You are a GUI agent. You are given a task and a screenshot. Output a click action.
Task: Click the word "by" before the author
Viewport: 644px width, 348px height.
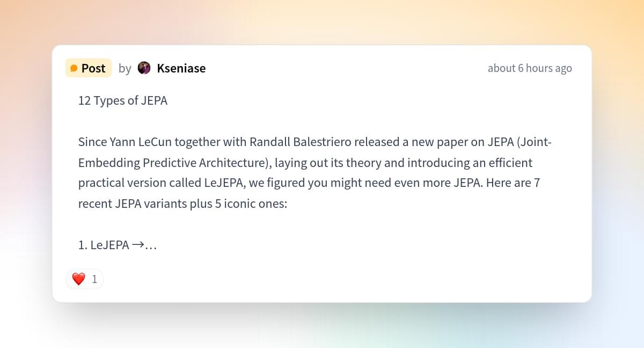125,68
